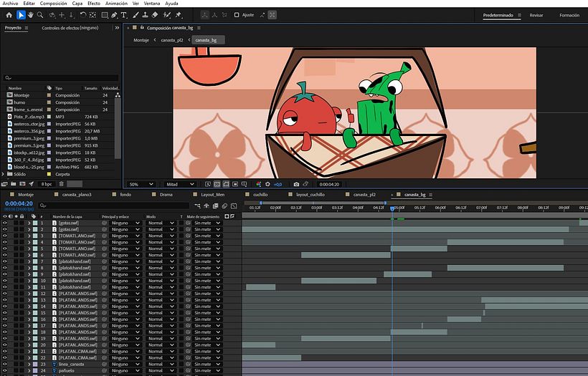The height and width of the screenshot is (376, 588).
Task: Enable the Ajuste snapping checkbox
Action: (237, 15)
